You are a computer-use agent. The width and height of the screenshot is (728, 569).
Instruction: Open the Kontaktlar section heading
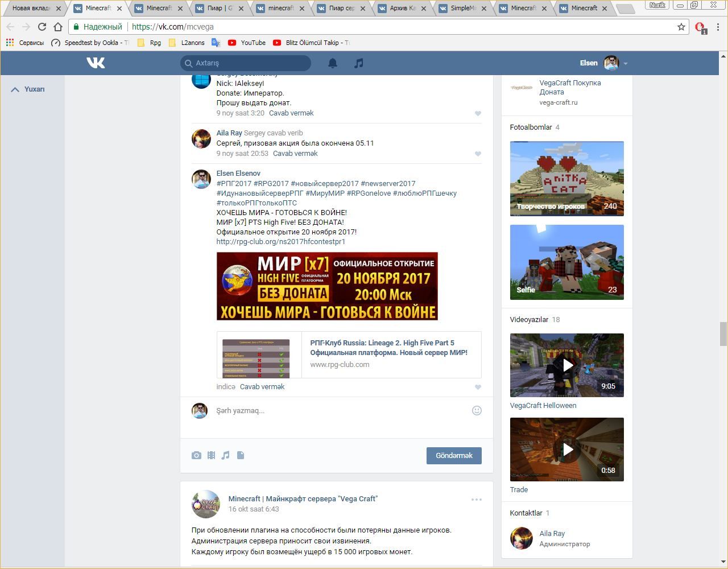526,513
